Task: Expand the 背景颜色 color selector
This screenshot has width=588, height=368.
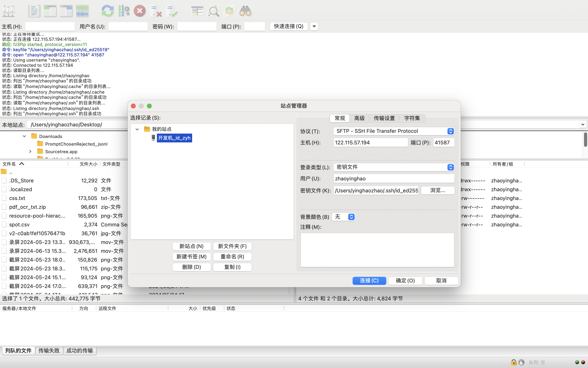Action: (x=351, y=217)
